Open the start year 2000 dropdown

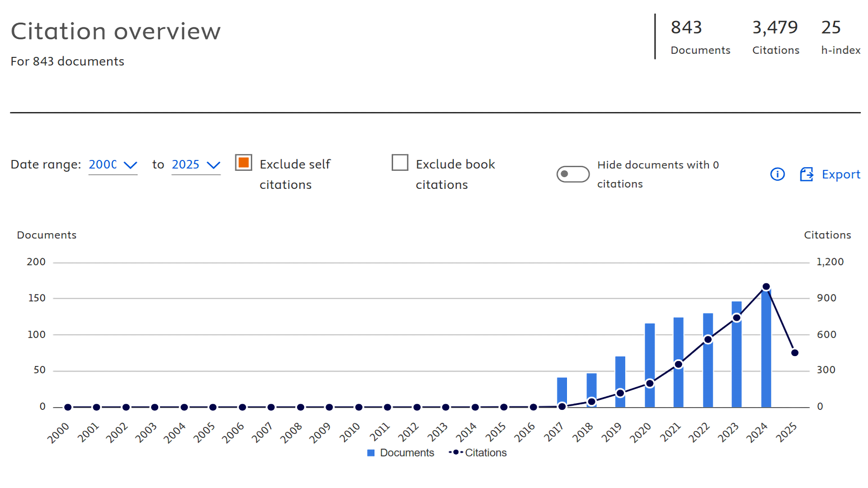click(113, 165)
